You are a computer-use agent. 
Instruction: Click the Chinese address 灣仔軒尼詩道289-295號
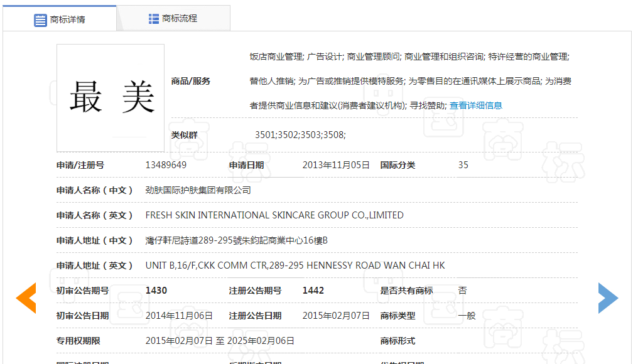[236, 240]
